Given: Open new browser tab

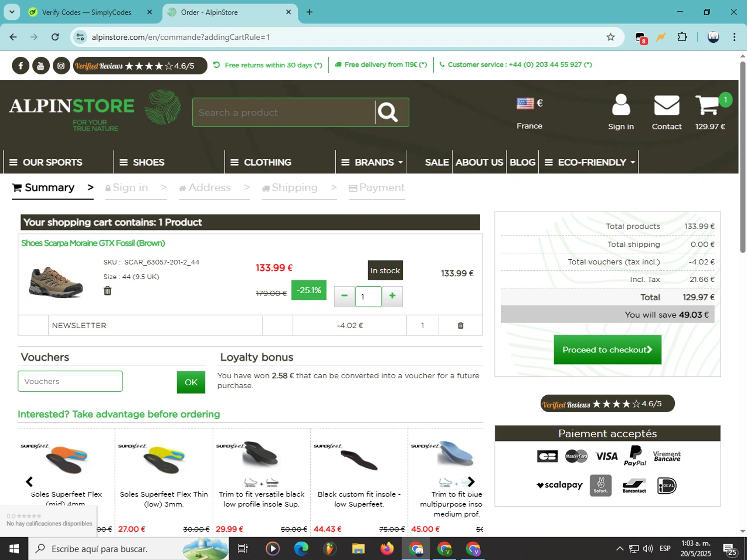Looking at the screenshot, I should (x=309, y=12).
